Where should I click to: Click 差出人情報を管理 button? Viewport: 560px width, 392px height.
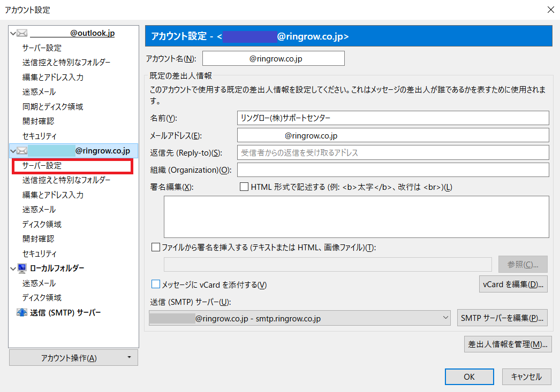click(x=507, y=344)
